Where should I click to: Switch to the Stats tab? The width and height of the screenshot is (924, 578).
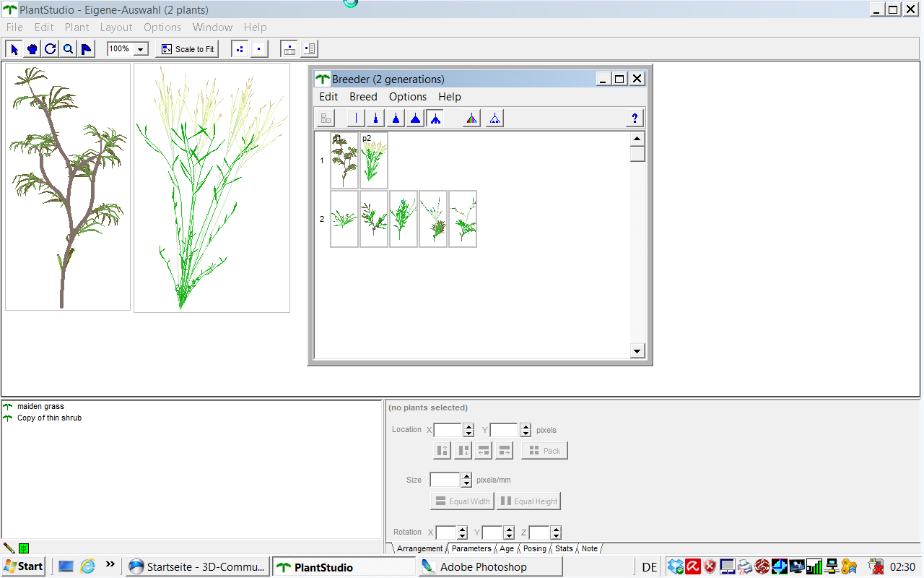click(564, 549)
